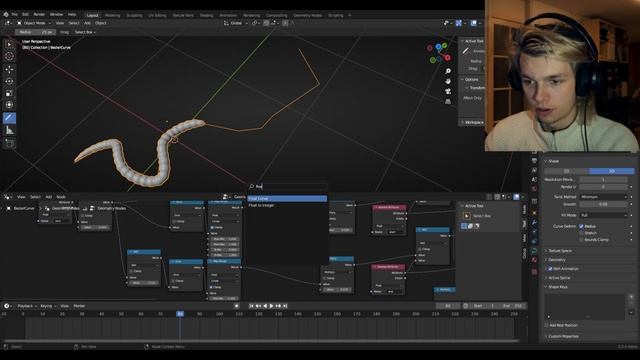Select the Transform tool

(x=9, y=105)
